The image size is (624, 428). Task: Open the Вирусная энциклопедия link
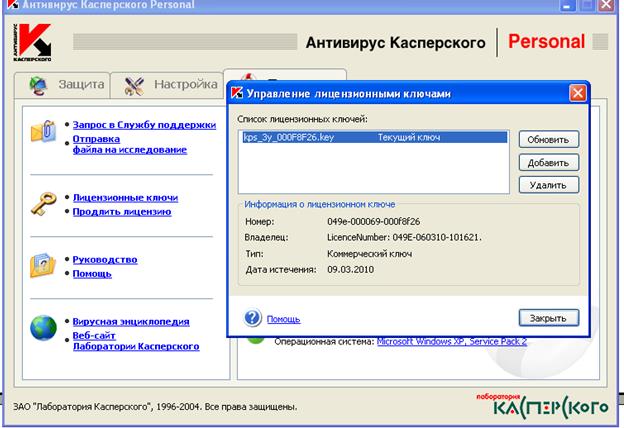pos(131,322)
